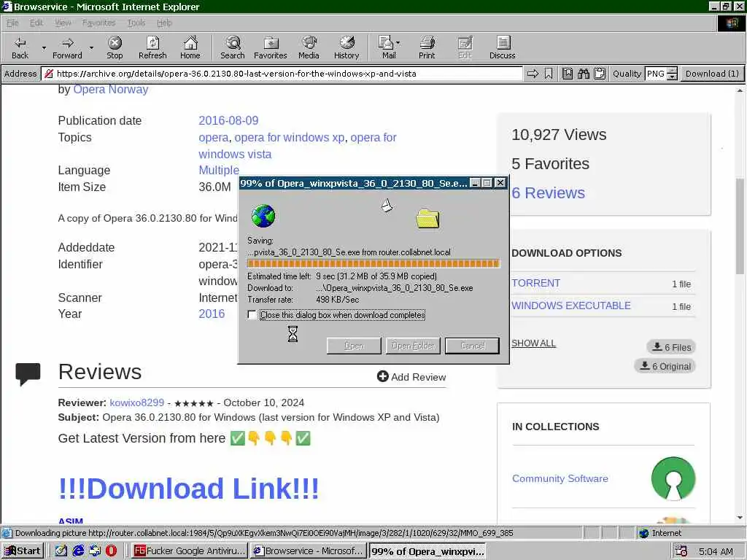Click the plus icon beside Add Review

click(x=382, y=376)
